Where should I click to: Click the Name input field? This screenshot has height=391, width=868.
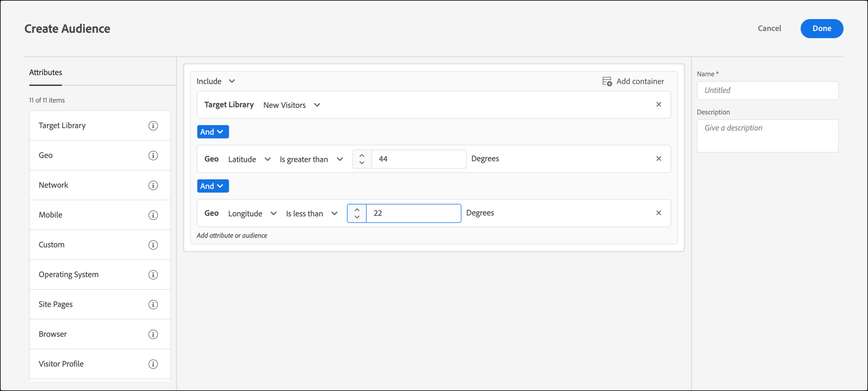point(767,90)
